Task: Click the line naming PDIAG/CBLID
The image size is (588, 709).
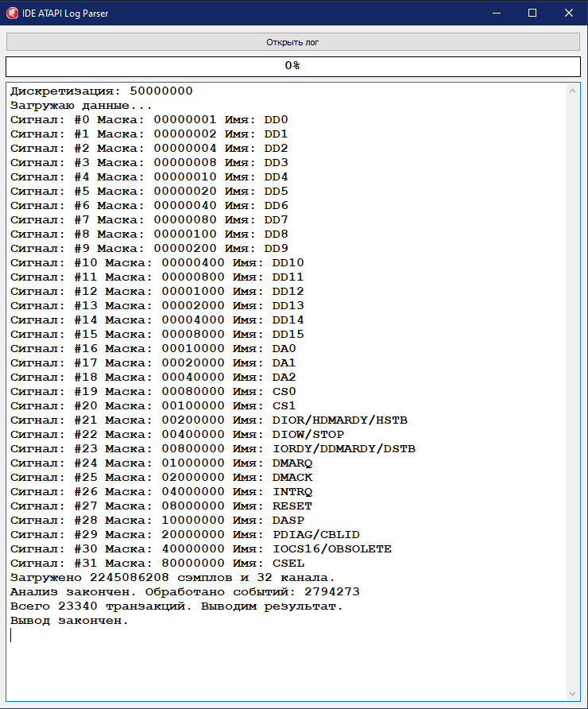Action: (x=185, y=534)
